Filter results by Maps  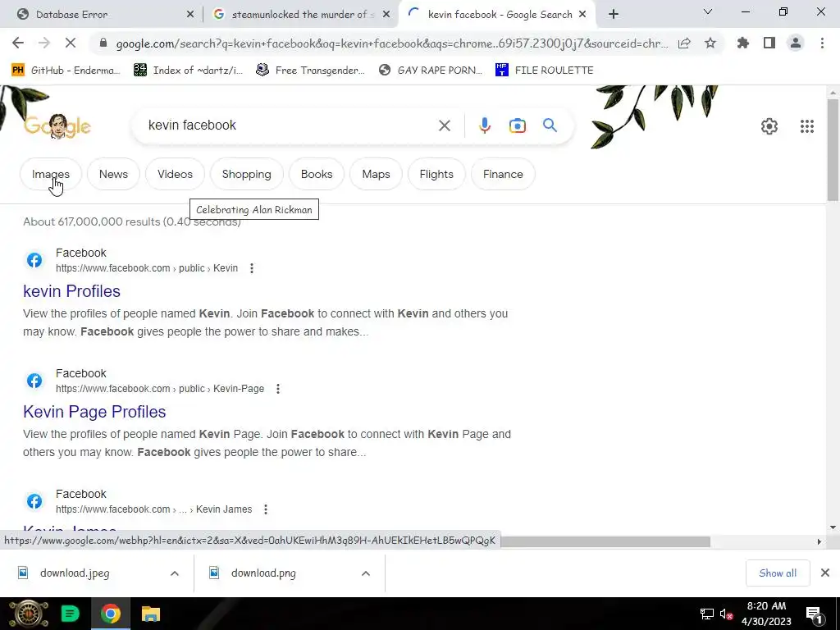tap(376, 174)
